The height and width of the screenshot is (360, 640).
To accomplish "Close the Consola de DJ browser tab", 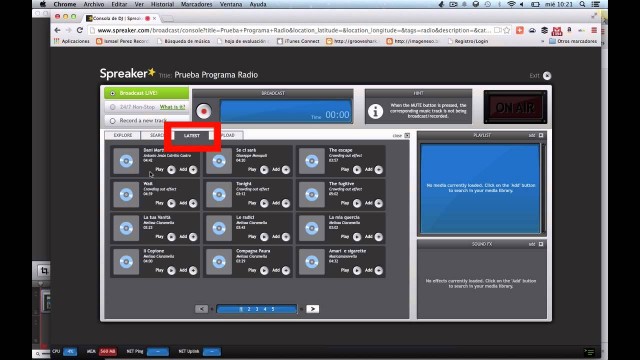I will (154, 18).
